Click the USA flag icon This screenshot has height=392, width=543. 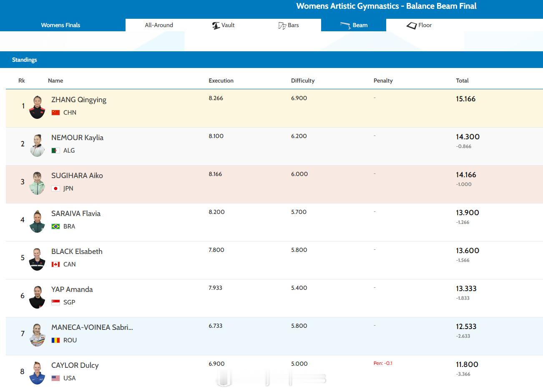[x=55, y=378]
